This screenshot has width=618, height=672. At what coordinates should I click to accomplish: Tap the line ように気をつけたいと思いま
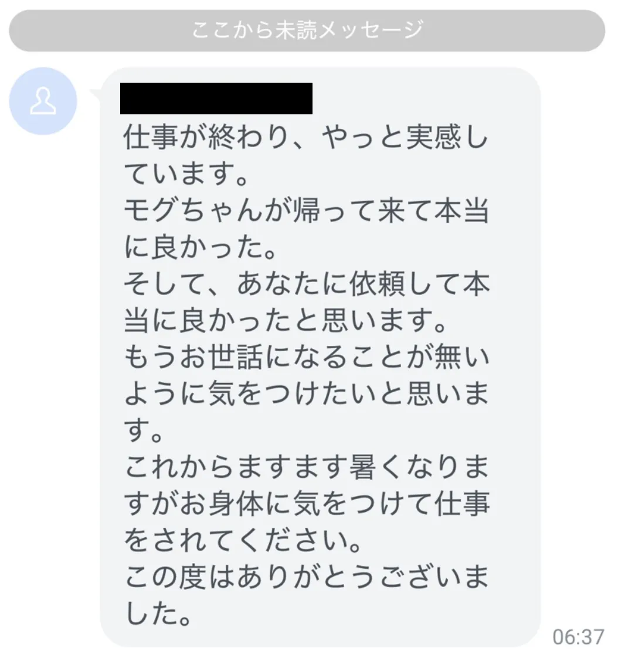306,394
